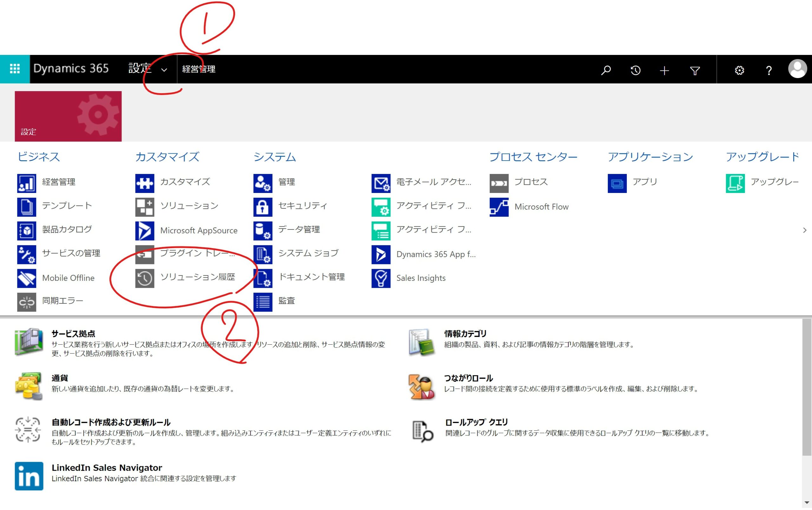812x510 pixels.
Task: Open the サービス拠点 link
Action: coord(74,334)
